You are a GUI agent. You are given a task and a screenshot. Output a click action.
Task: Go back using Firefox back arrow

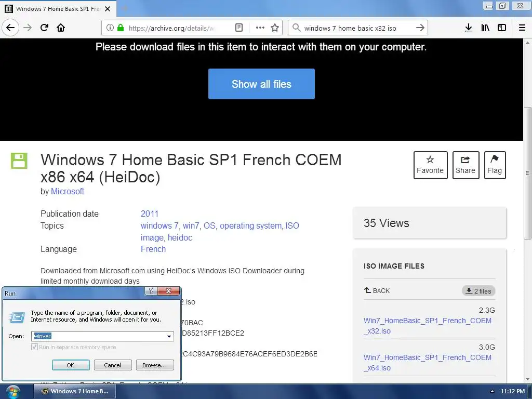[x=10, y=28]
